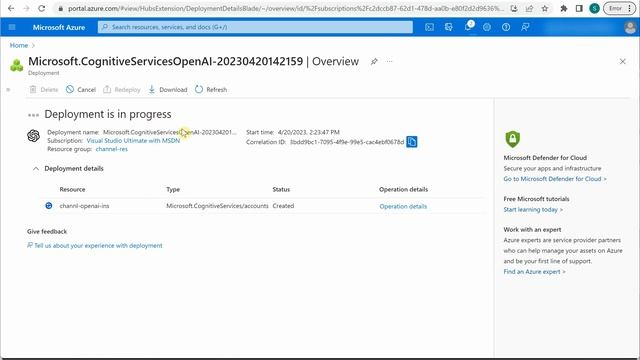Click the deployment cubes icon beside title
This screenshot has width=640, height=360.
(x=17, y=65)
